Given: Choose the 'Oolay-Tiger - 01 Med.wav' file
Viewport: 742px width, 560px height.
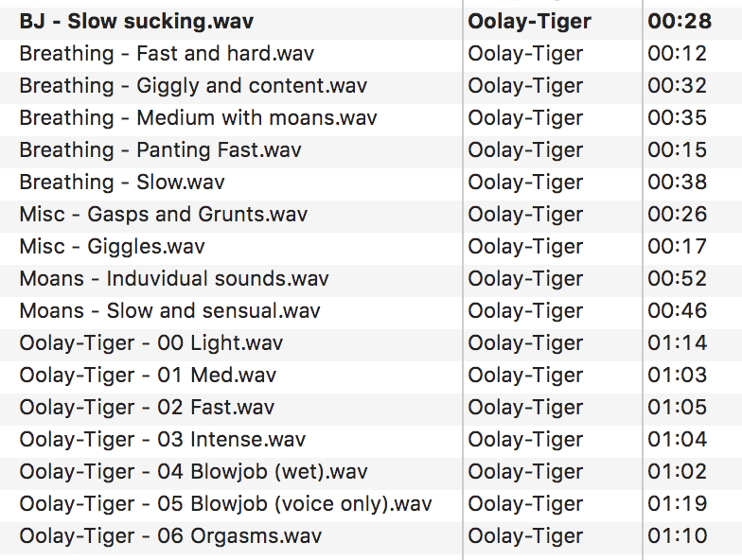Looking at the screenshot, I should [148, 375].
